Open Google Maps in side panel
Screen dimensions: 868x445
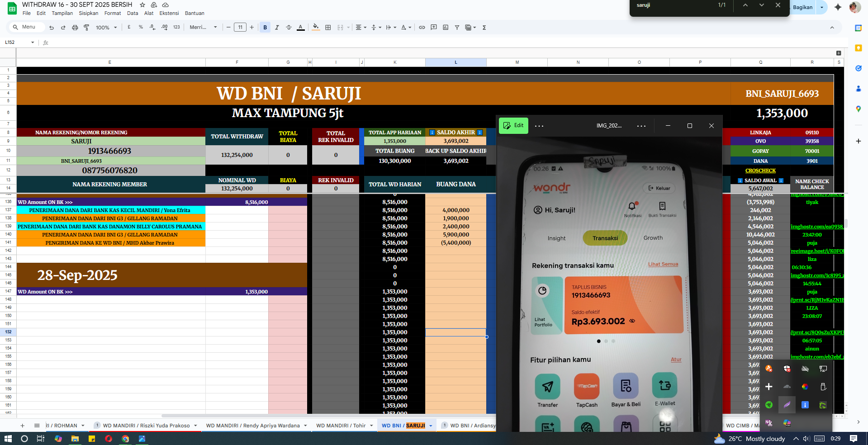(858, 109)
